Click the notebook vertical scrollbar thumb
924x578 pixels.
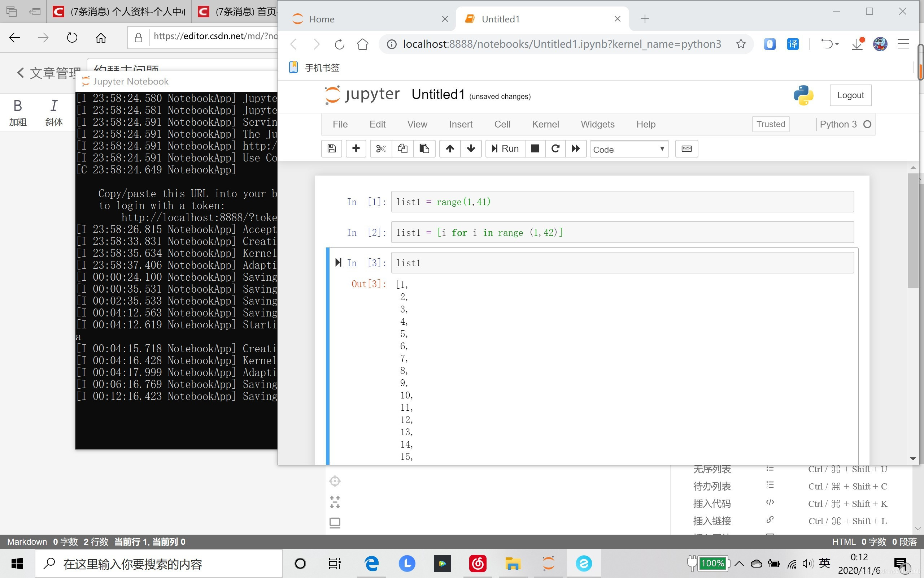[913, 230]
